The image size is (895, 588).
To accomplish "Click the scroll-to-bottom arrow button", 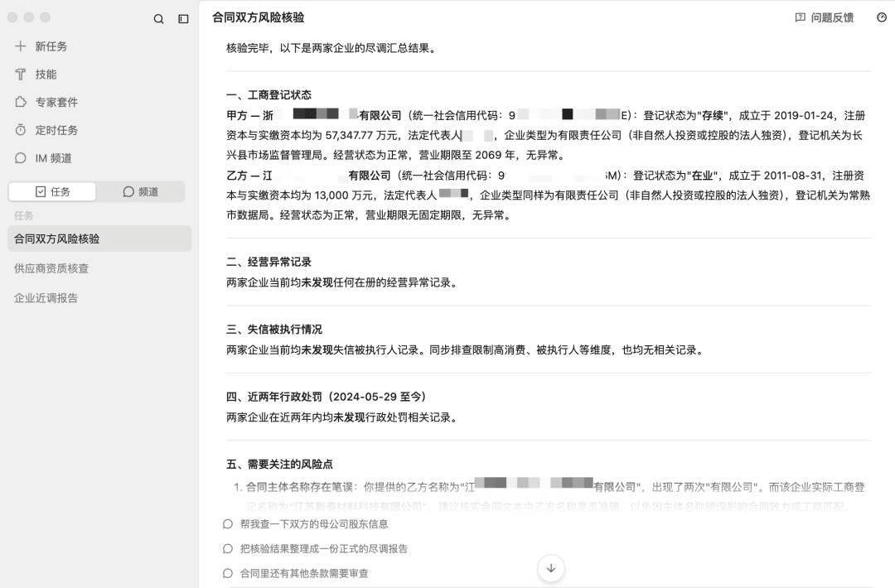I will 551,568.
